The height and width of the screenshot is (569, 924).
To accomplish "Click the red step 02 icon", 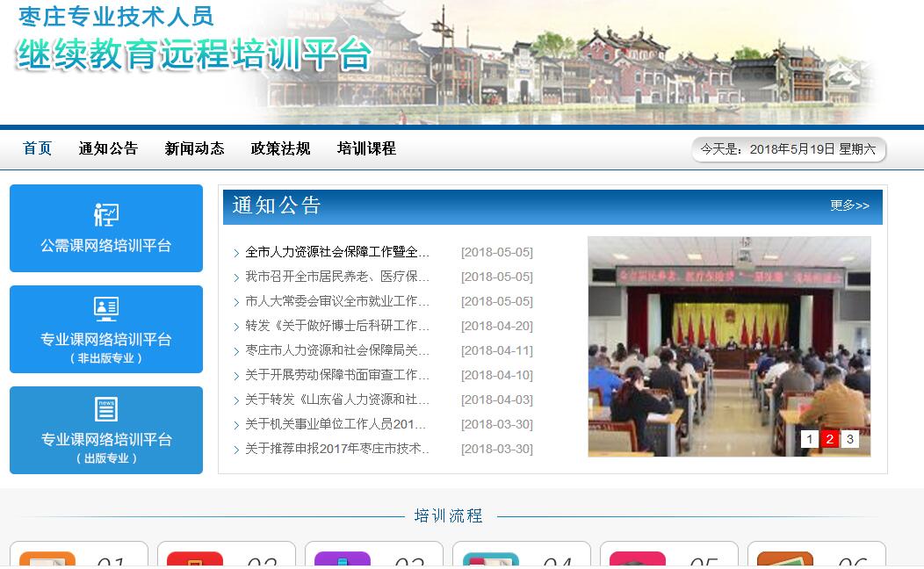I will (195, 561).
